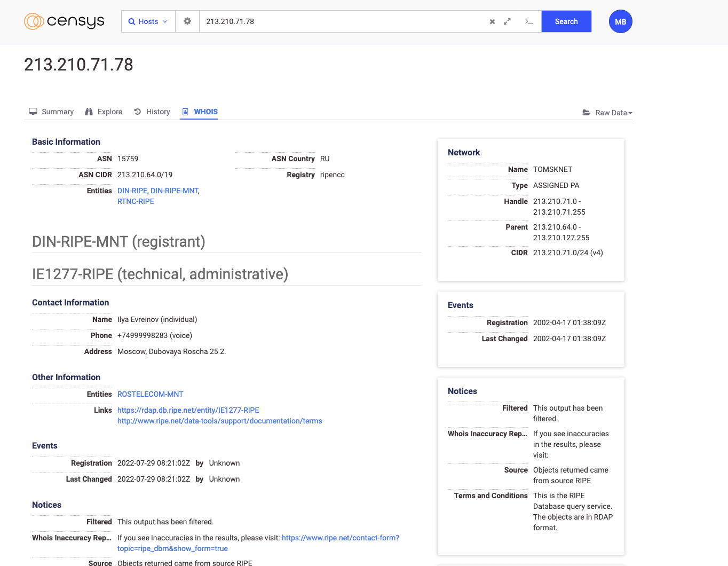The image size is (728, 566).
Task: Click the Explore binoculars icon
Action: click(x=89, y=111)
